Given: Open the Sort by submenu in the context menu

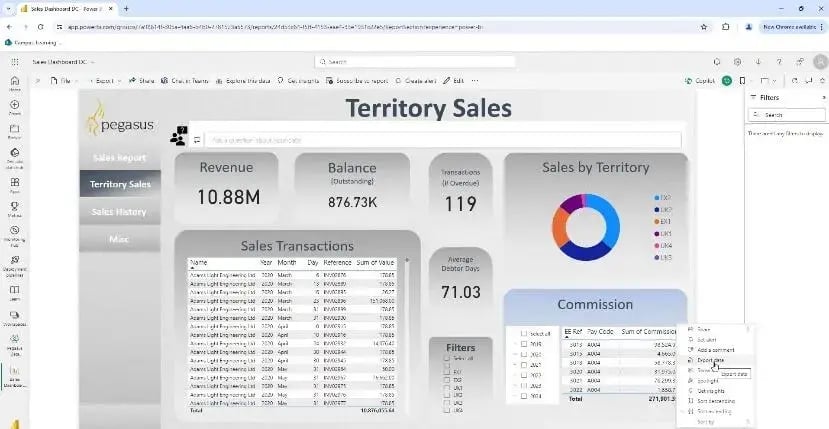Looking at the screenshot, I should 717,422.
